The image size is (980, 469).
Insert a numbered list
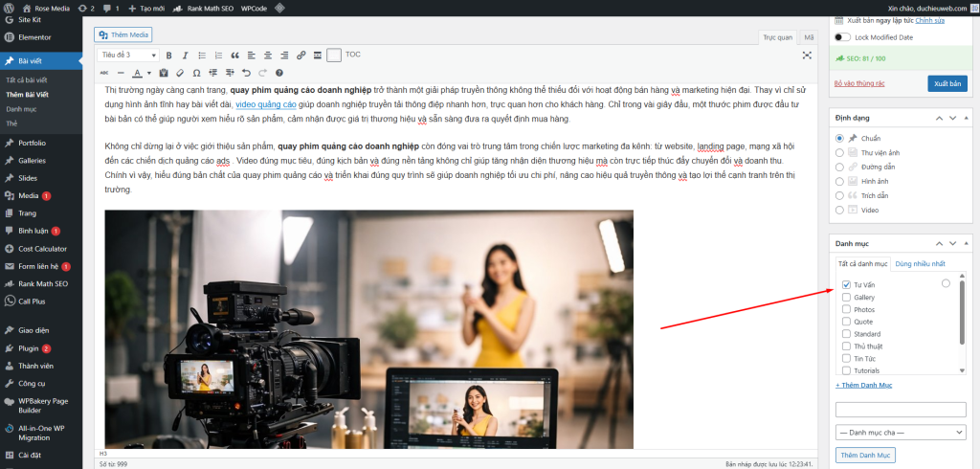coord(218,55)
